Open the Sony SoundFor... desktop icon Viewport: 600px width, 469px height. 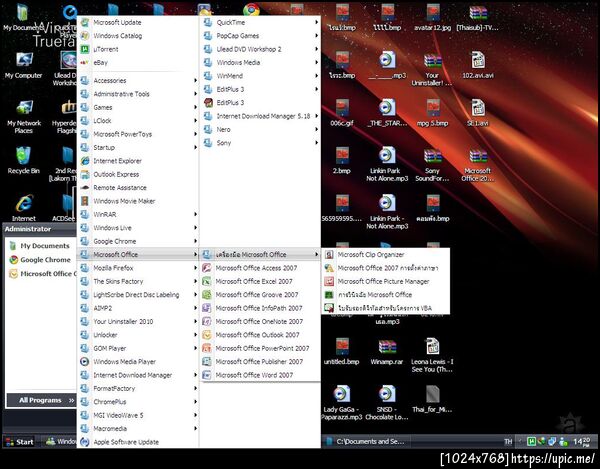pos(432,164)
